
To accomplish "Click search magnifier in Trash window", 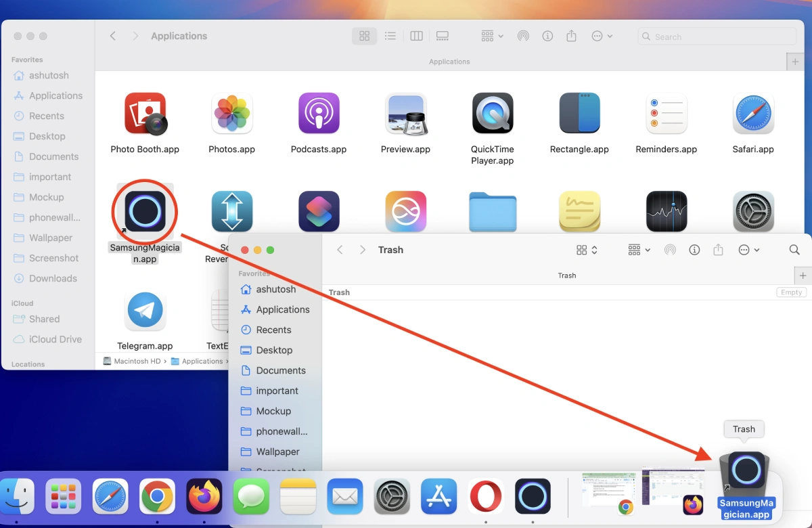I will pos(794,250).
